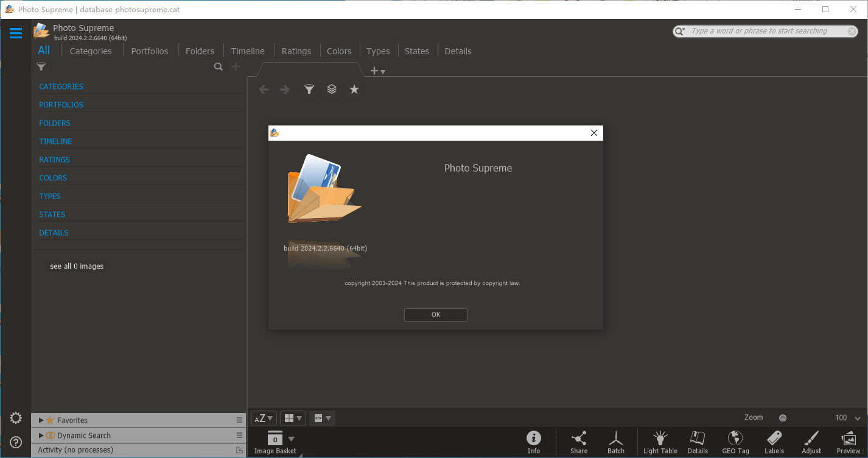
Task: Click the plus icon beside the magnifier
Action: pos(236,67)
